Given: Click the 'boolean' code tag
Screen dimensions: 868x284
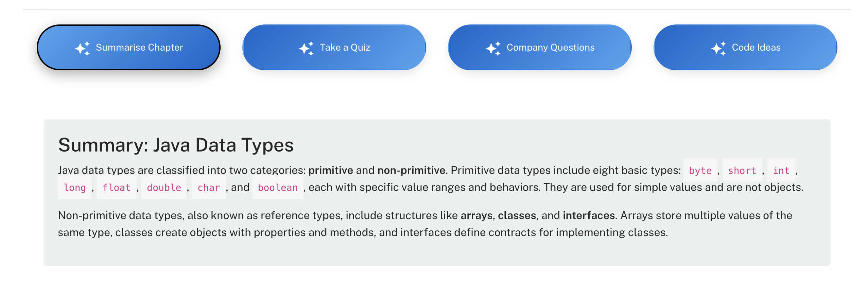Looking at the screenshot, I should coord(277,188).
